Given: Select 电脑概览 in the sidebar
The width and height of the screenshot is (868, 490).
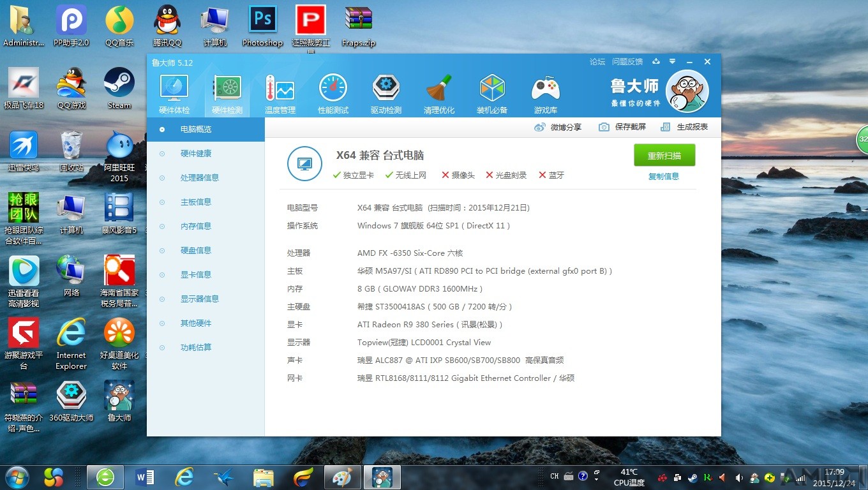Looking at the screenshot, I should [206, 130].
